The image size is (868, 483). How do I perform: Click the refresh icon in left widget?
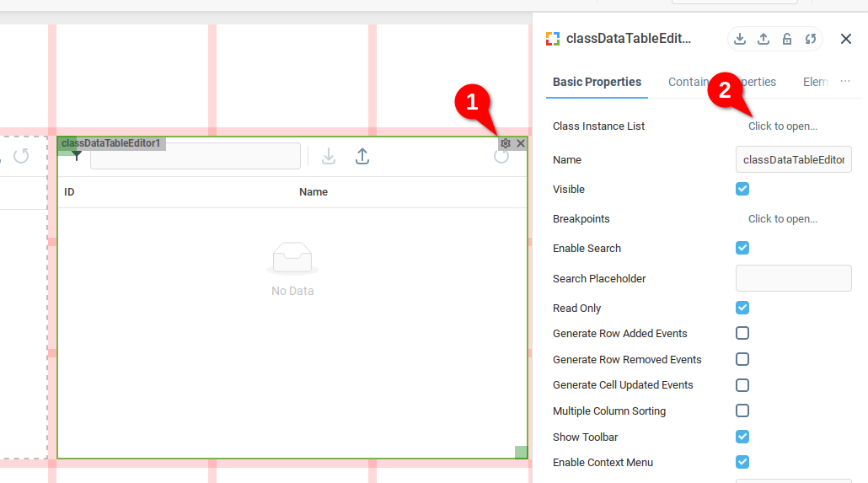pyautogui.click(x=21, y=156)
